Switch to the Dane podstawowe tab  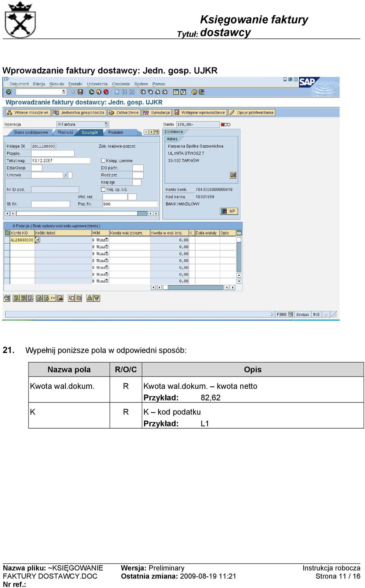point(31,132)
